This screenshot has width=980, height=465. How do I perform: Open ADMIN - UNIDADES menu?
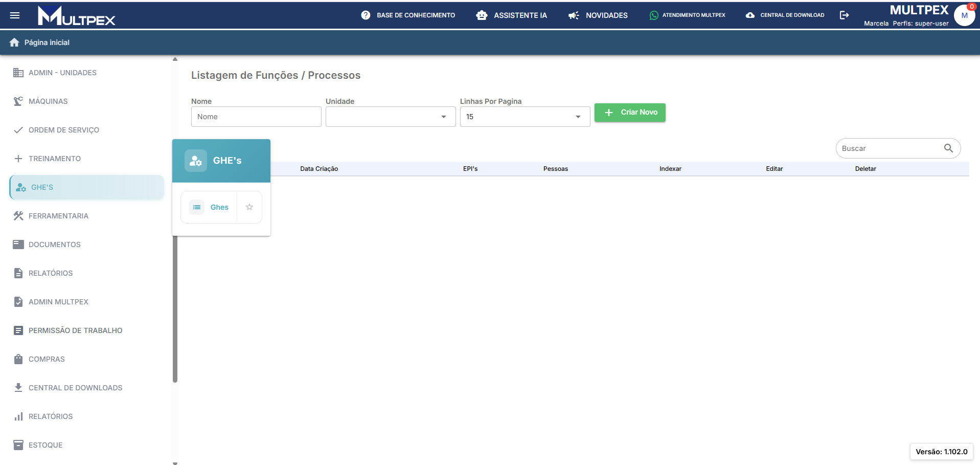[87, 73]
